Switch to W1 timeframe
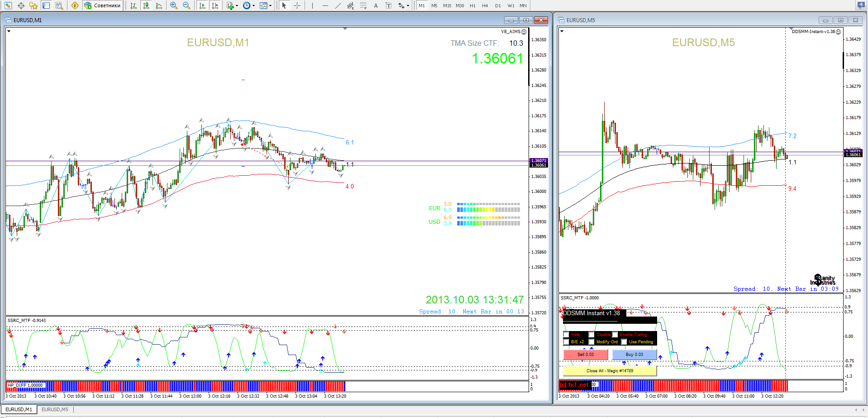The image size is (868, 418). click(510, 5)
